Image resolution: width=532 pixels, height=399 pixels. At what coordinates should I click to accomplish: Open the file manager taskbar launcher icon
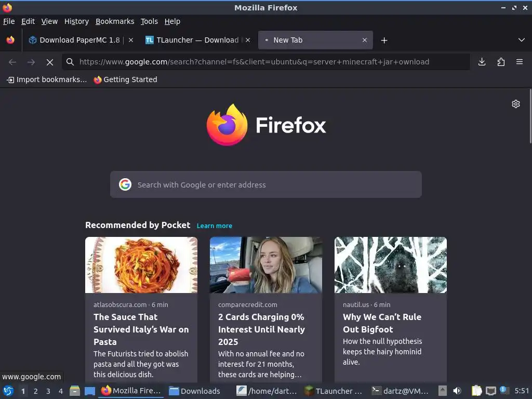point(75,391)
